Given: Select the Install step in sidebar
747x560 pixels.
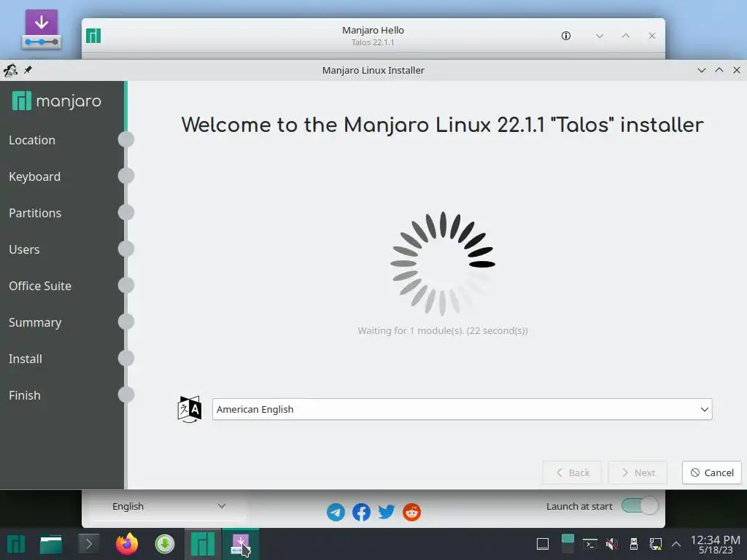Looking at the screenshot, I should pos(26,359).
